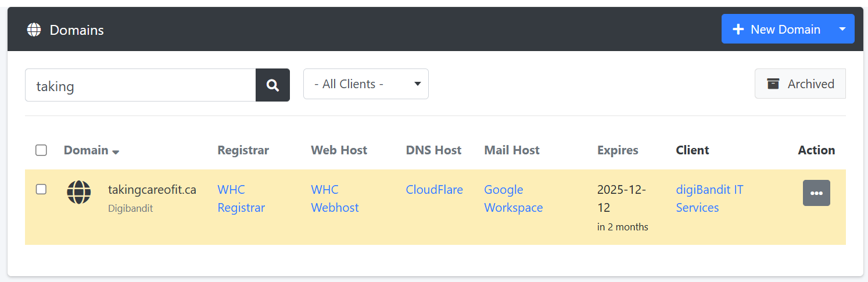Toggle the select-all domains checkbox
The image size is (868, 282).
(x=41, y=150)
